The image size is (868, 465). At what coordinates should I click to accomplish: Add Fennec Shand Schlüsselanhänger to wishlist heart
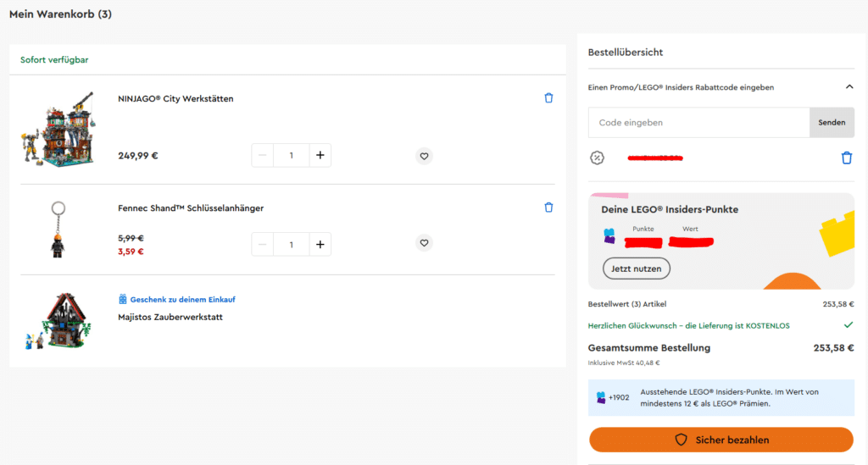tap(424, 243)
